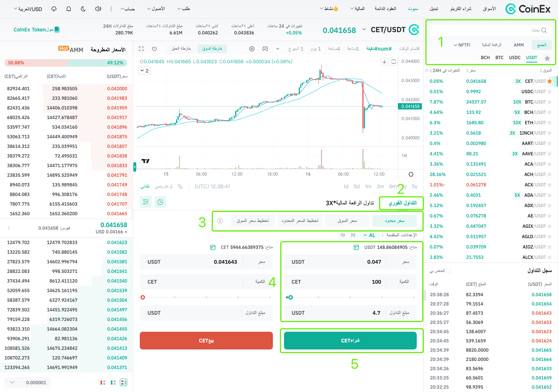This screenshot has height=392, width=558.
Task: Open the CET/USDT pair selector chevron
Action: (364, 30)
